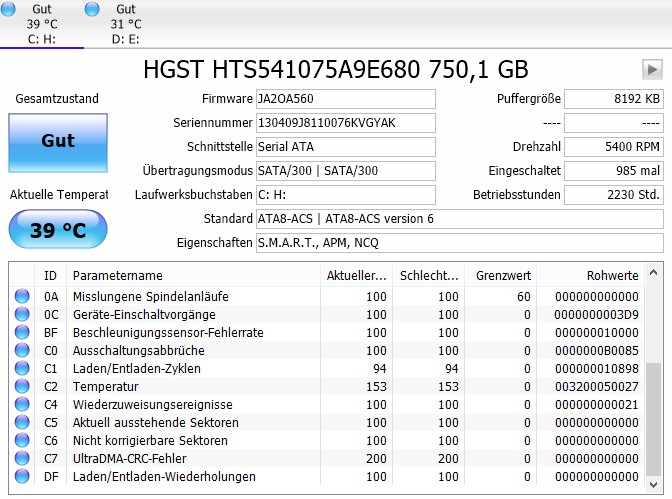Click the Übertragungsmodus SATA/300 field
Image resolution: width=672 pixels, height=499 pixels.
(x=345, y=171)
